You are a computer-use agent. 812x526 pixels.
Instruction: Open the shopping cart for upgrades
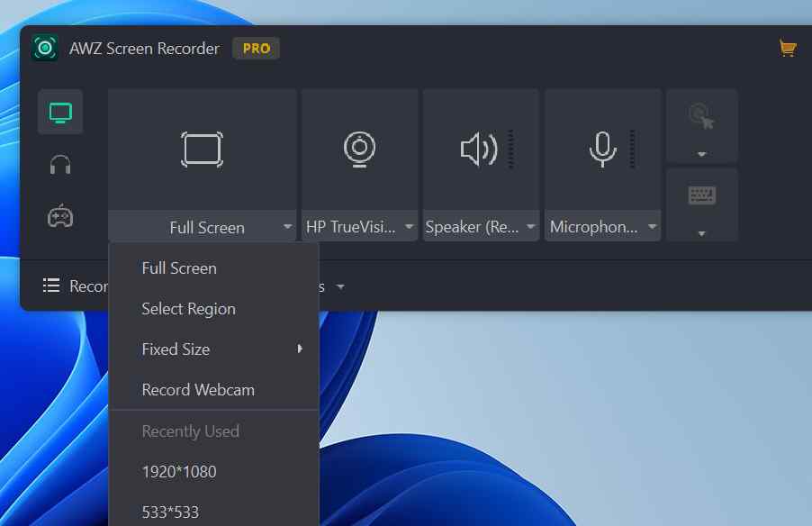pyautogui.click(x=787, y=48)
